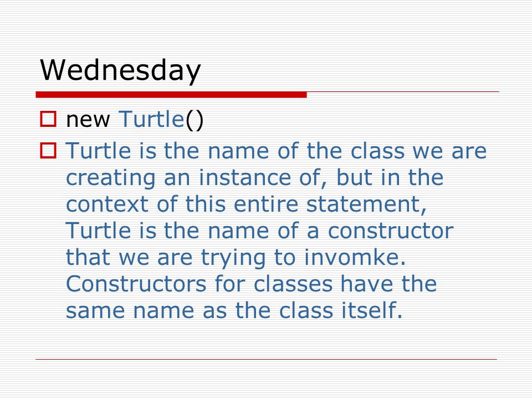Click the thin red line right of the thick bar
Screen dimensions: 532x399
[403, 91]
